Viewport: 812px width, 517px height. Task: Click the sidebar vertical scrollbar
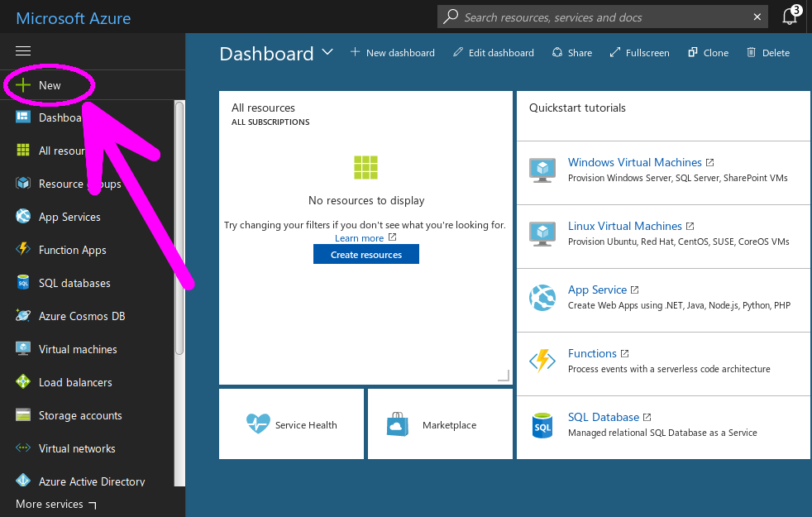(x=179, y=228)
